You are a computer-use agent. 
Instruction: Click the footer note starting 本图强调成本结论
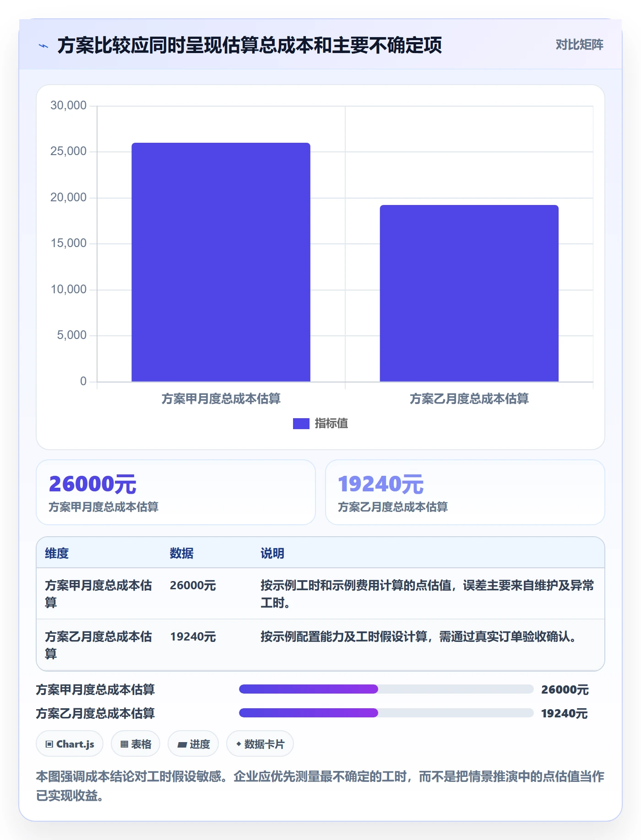pyautogui.click(x=320, y=786)
